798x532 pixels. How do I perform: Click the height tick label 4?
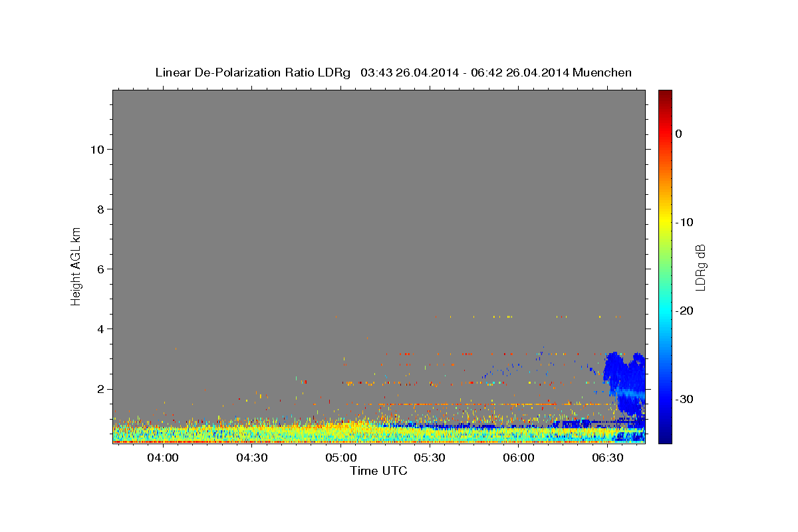[x=100, y=329]
